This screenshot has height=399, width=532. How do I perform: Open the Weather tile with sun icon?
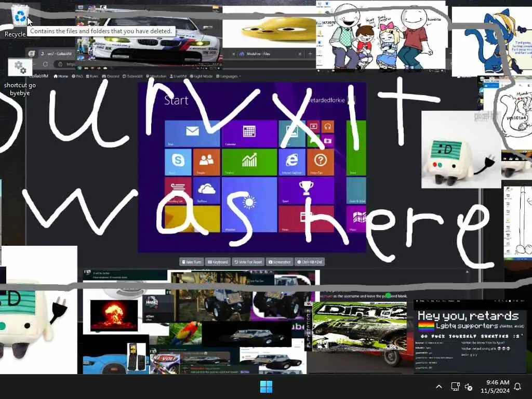249,205
